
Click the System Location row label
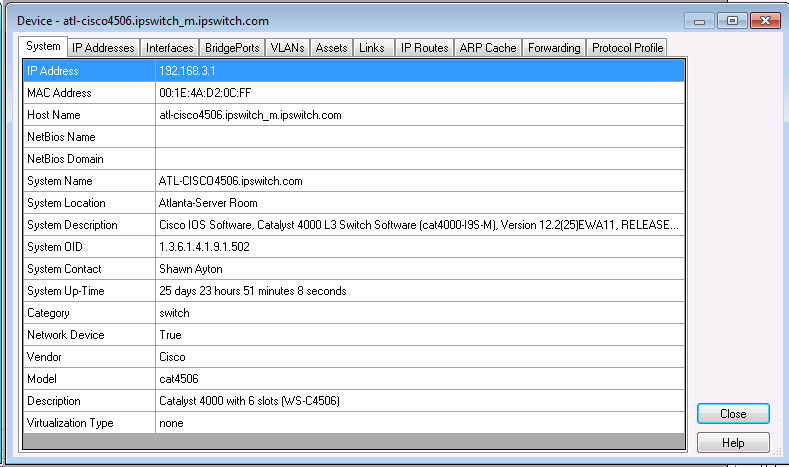click(89, 203)
